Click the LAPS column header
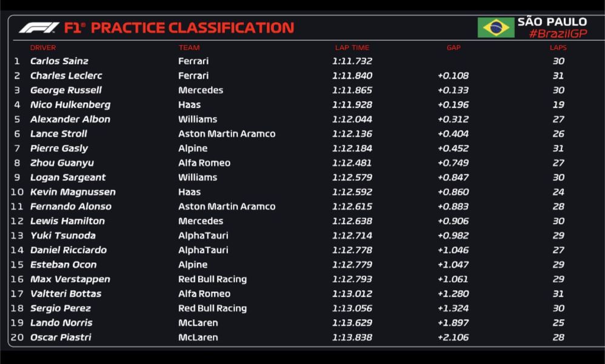 click(x=558, y=48)
